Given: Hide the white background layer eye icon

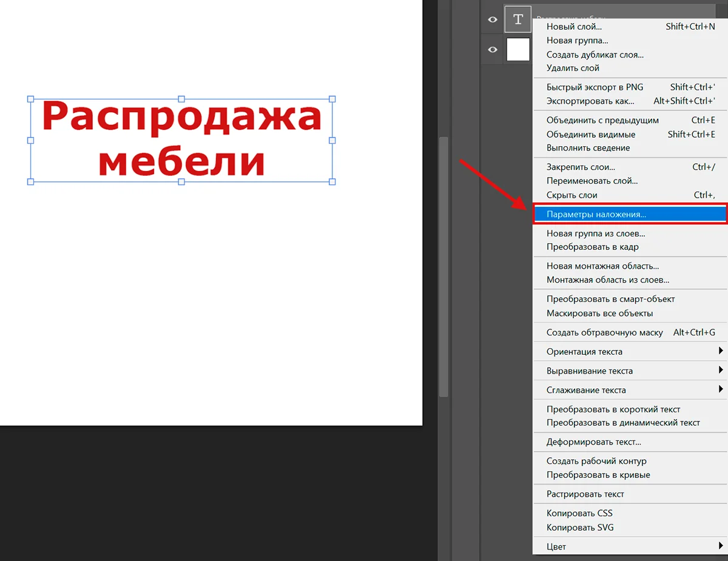Looking at the screenshot, I should 493,50.
